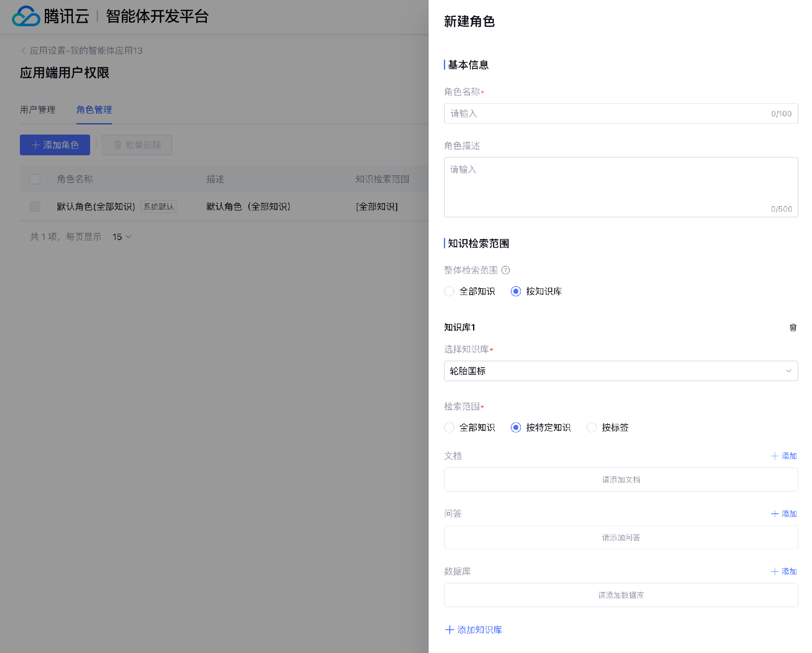The height and width of the screenshot is (653, 812).
Task: Expand the page size dropdown showing 15
Action: click(122, 237)
